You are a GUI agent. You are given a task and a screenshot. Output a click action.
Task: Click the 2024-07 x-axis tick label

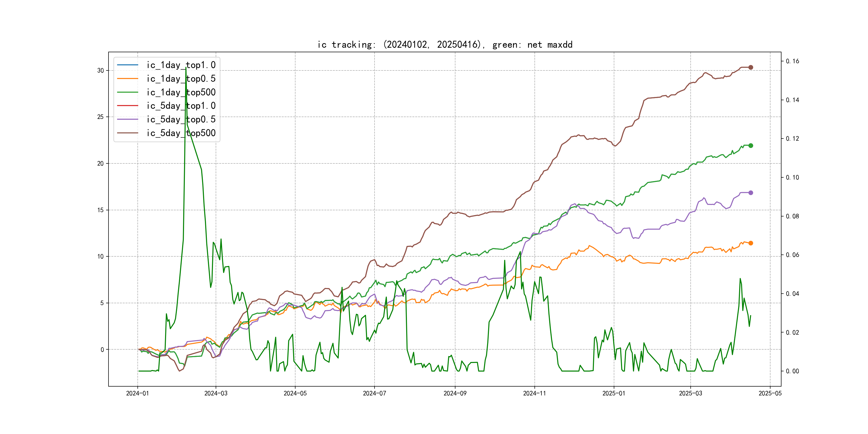click(x=374, y=393)
